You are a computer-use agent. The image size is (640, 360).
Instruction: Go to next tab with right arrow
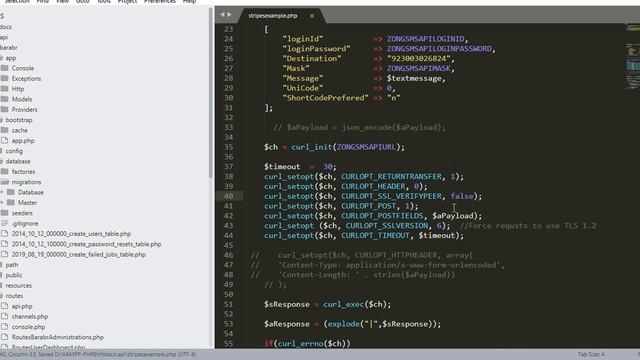[229, 15]
